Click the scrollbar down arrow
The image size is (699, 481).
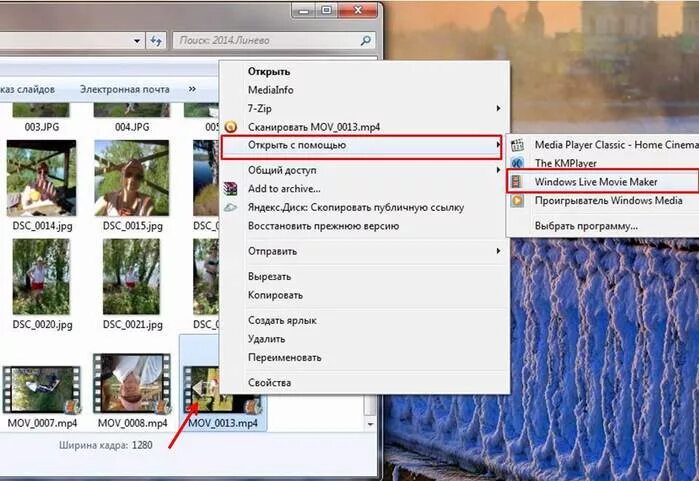370,424
